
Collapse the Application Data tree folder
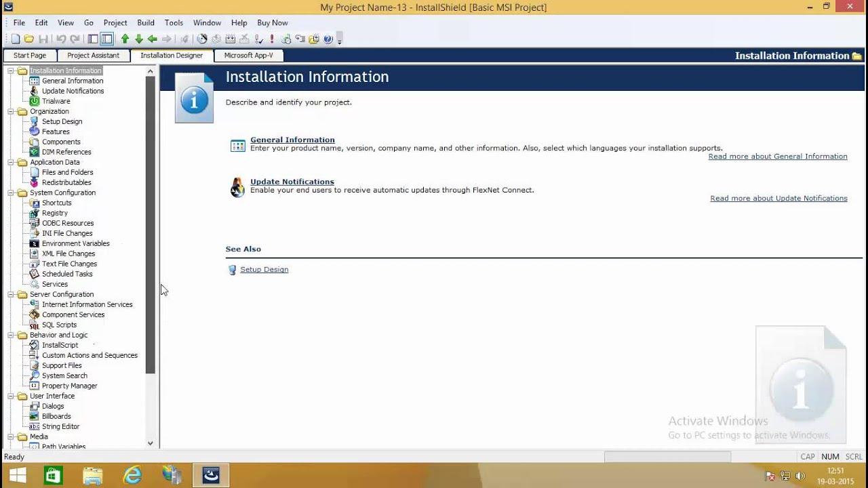coord(11,162)
